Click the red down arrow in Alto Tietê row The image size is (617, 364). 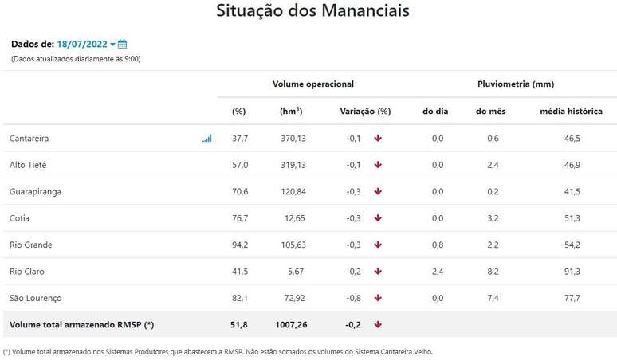click(x=378, y=165)
